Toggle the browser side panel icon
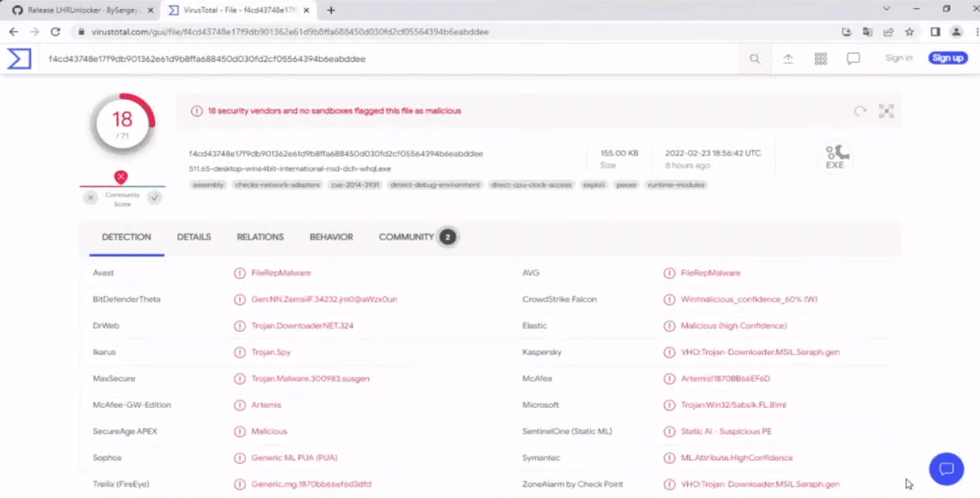Screen dimensions: 980x498 pyautogui.click(x=936, y=32)
